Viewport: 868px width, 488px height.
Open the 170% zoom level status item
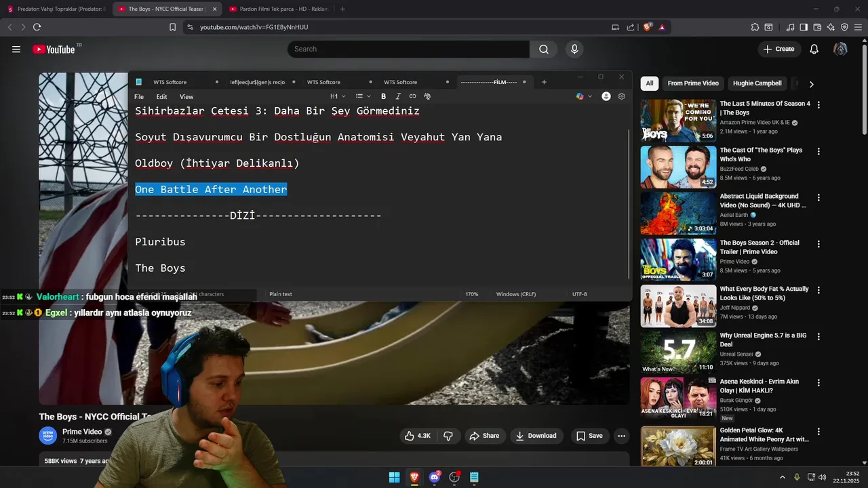point(471,294)
